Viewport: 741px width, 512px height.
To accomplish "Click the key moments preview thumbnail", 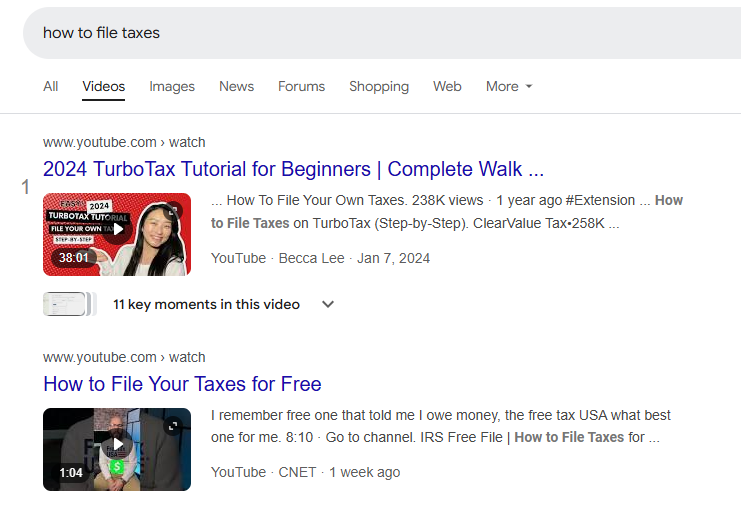I will [69, 304].
